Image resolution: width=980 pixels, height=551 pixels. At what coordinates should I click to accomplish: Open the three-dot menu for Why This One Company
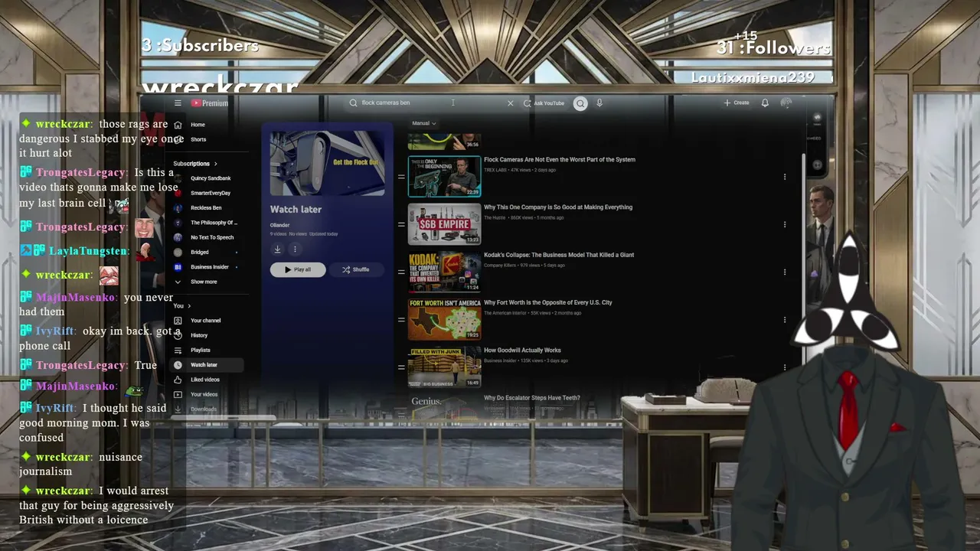pos(785,224)
